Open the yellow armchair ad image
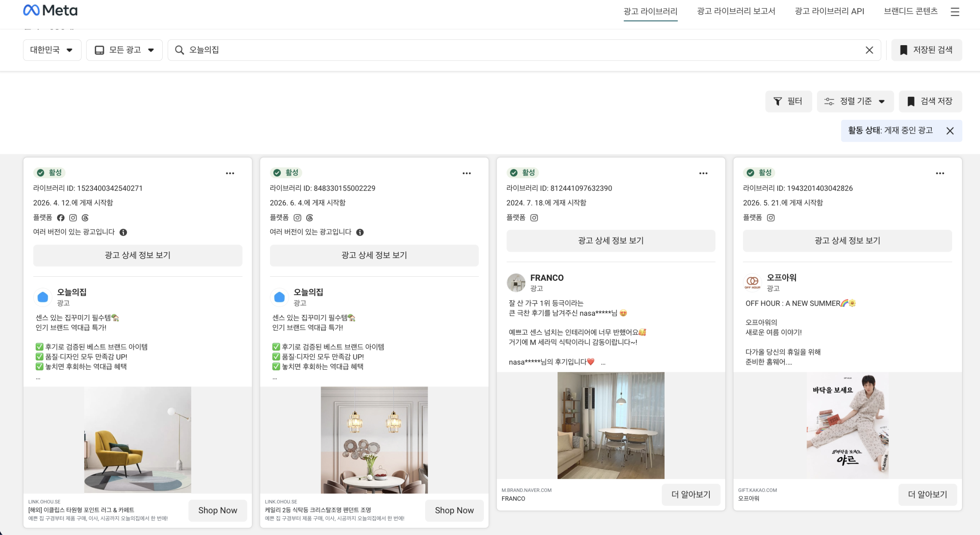 138,440
